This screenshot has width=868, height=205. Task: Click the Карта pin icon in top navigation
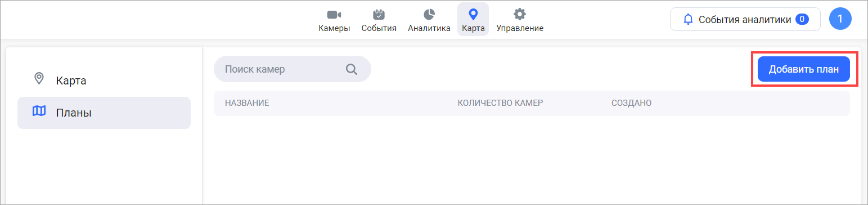(473, 14)
